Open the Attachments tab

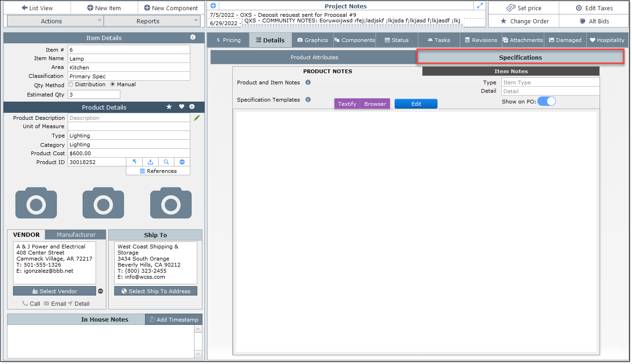click(x=523, y=40)
